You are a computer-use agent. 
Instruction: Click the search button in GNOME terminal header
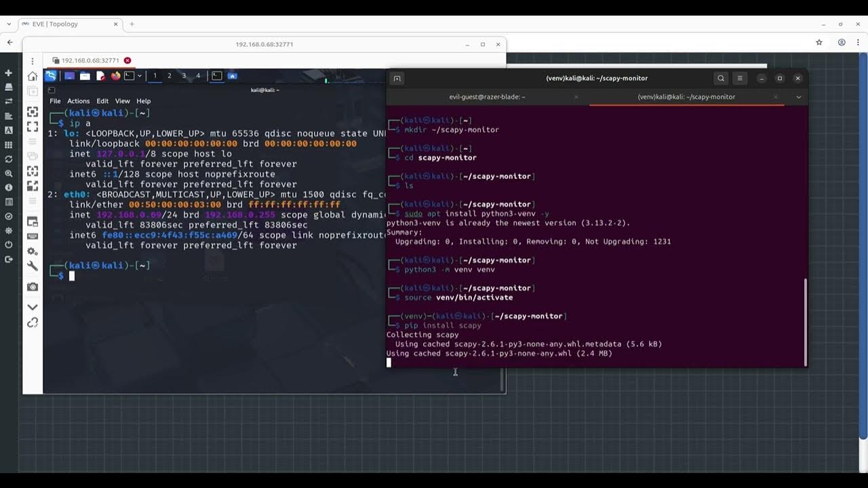[721, 79]
